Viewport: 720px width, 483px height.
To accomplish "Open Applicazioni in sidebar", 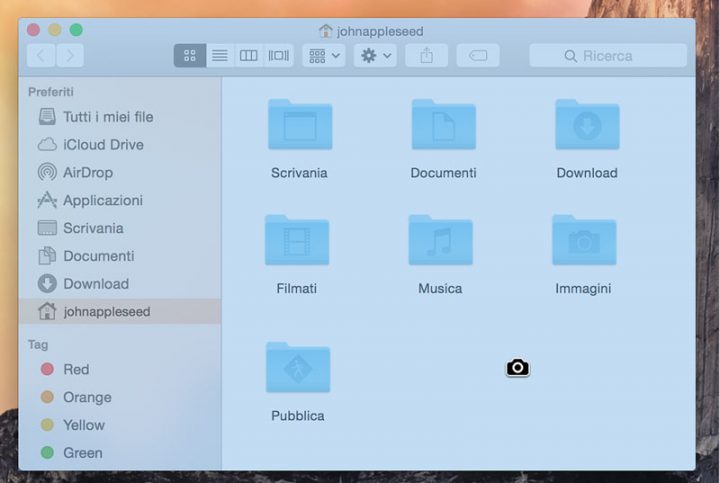I will pyautogui.click(x=120, y=200).
